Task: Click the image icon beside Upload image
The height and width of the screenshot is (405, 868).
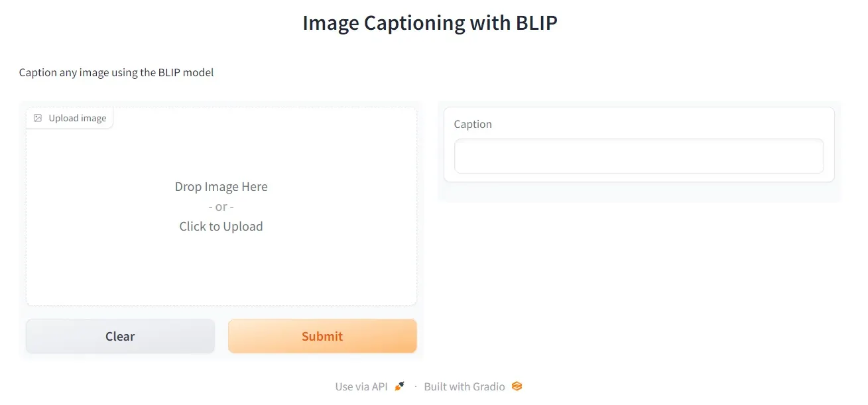Action: pyautogui.click(x=38, y=118)
